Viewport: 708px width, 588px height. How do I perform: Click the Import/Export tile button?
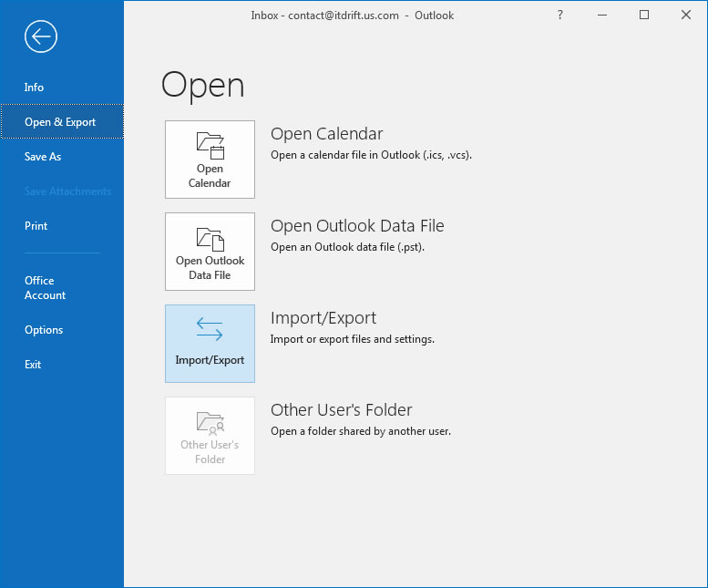pyautogui.click(x=210, y=344)
